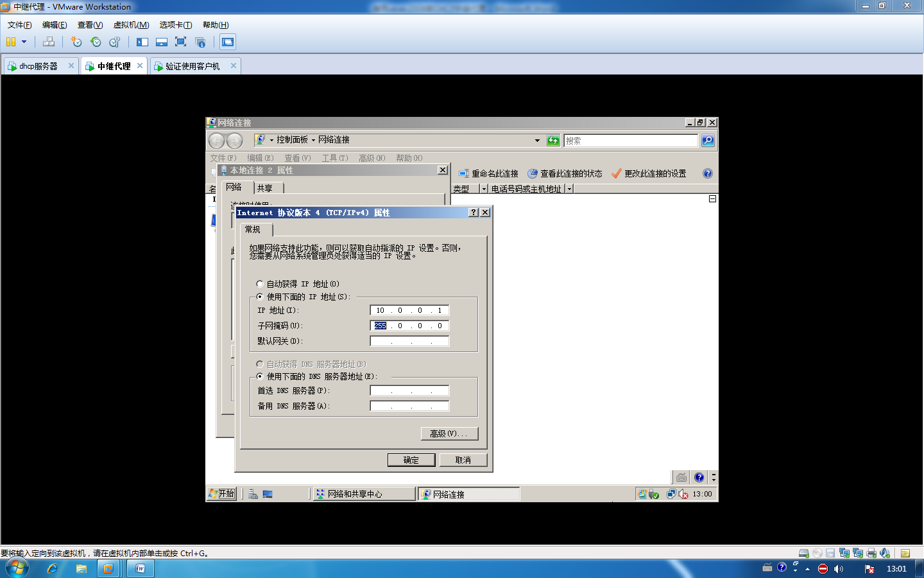
Task: Open the snapshot manager wrench-clock icon
Action: tap(115, 42)
